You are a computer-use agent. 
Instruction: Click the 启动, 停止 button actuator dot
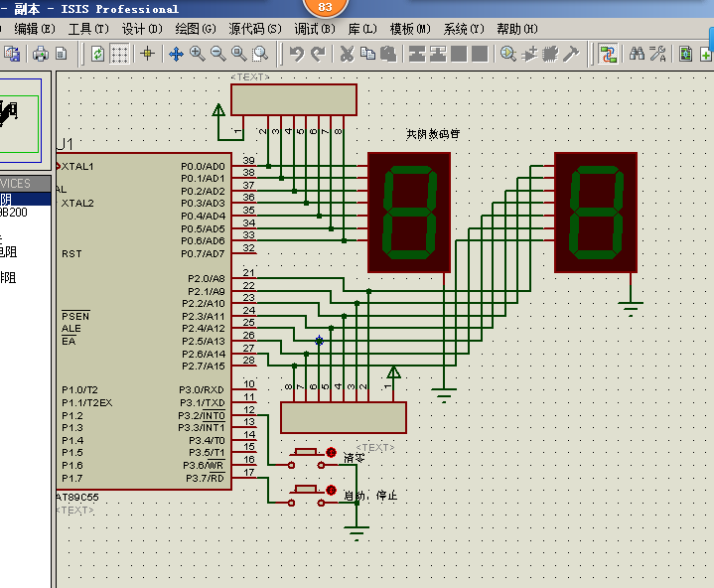pos(331,490)
